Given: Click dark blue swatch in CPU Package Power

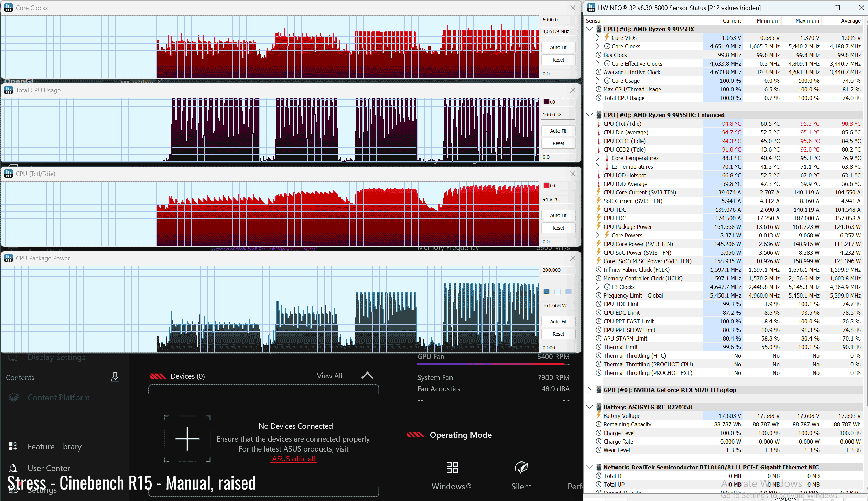Looking at the screenshot, I should coord(546,292).
